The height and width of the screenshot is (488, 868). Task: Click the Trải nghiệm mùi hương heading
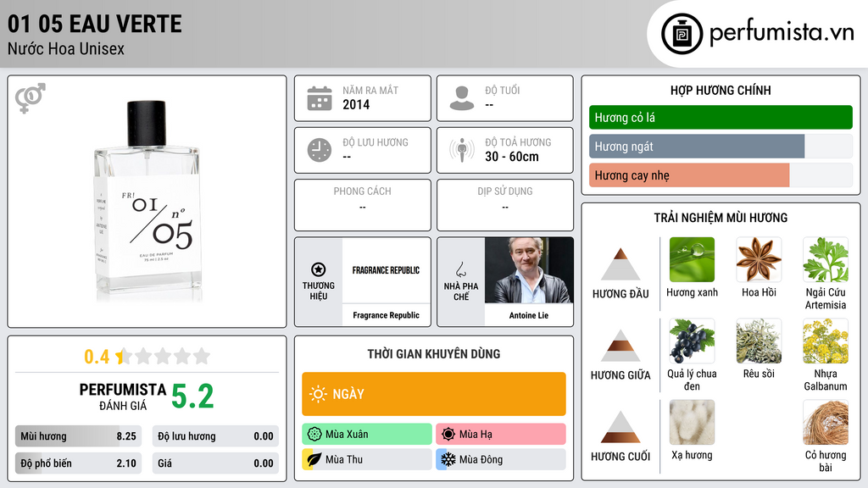coord(721,218)
